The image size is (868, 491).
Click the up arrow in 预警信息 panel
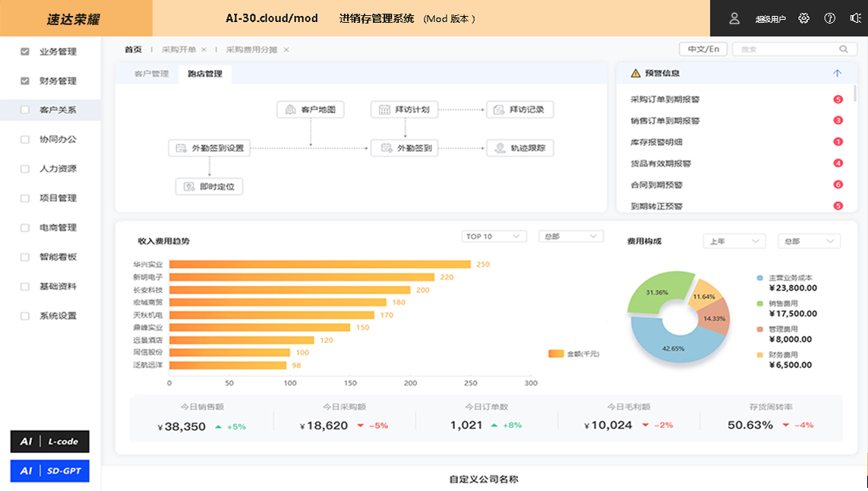pos(837,74)
